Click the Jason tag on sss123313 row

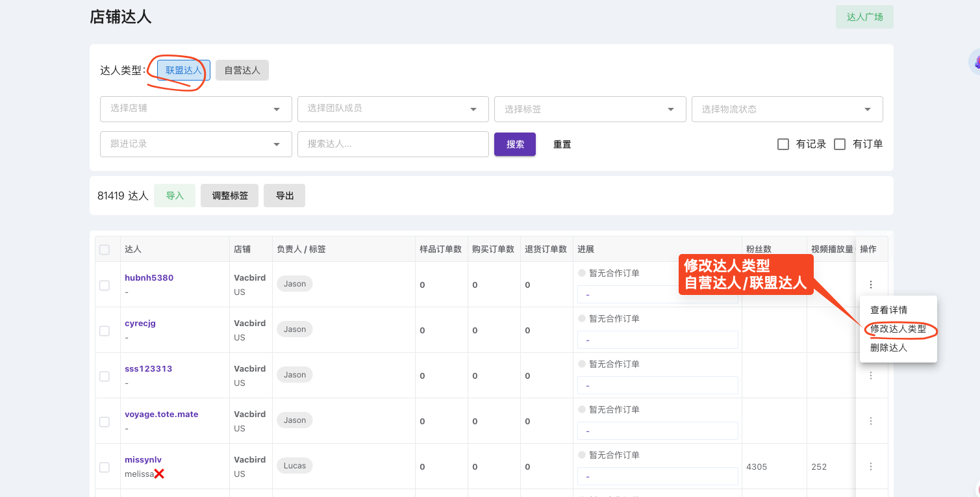click(295, 375)
